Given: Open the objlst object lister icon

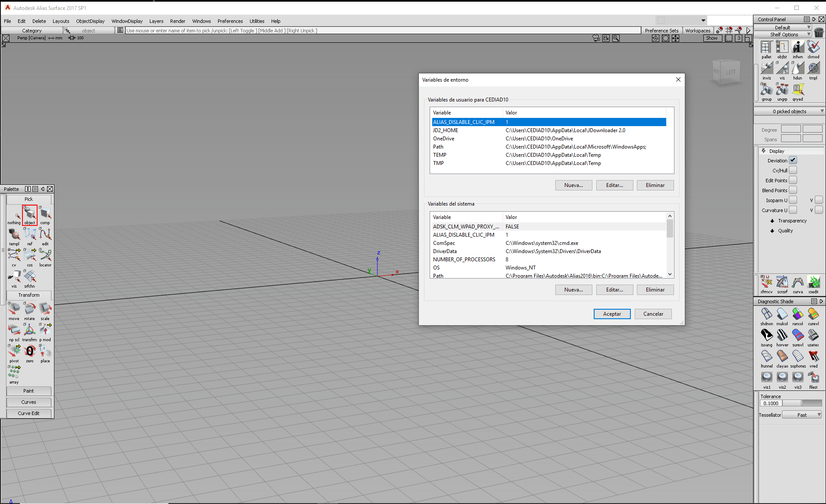Looking at the screenshot, I should pyautogui.click(x=782, y=49).
